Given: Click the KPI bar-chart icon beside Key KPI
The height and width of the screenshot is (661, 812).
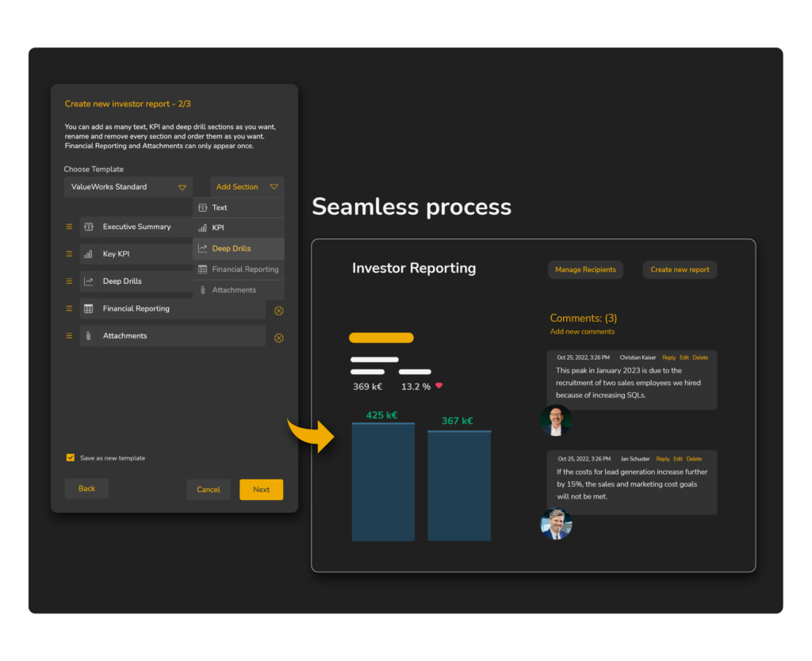Looking at the screenshot, I should (x=90, y=254).
